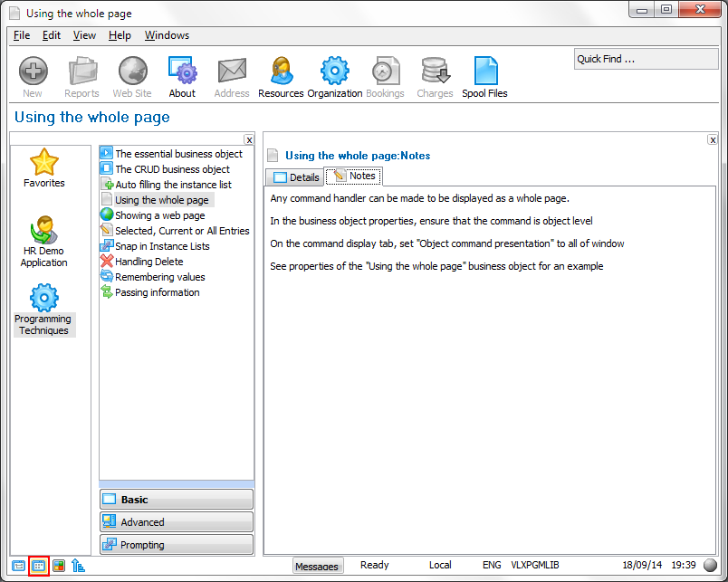Open the HR Demo Application icon

[44, 229]
